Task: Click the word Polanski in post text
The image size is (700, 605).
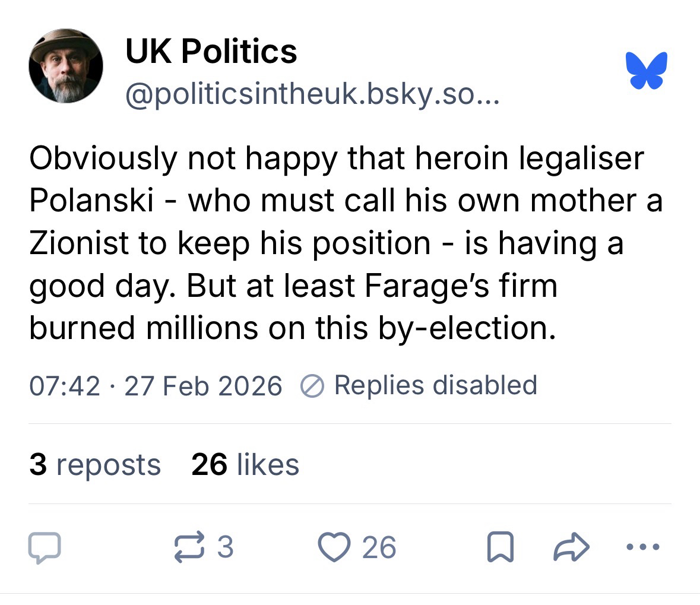Action: [x=91, y=201]
